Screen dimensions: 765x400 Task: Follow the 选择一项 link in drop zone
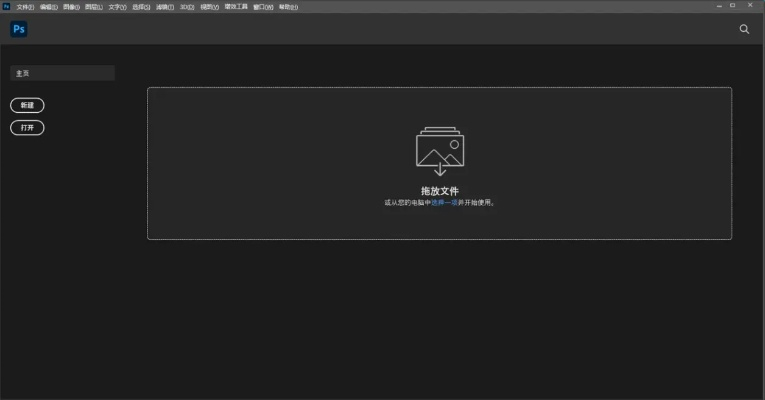click(447, 202)
